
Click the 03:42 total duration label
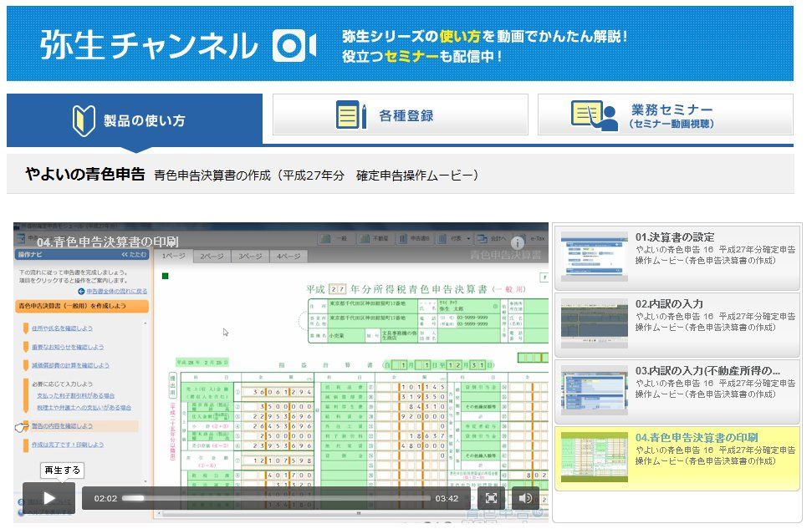pyautogui.click(x=447, y=498)
